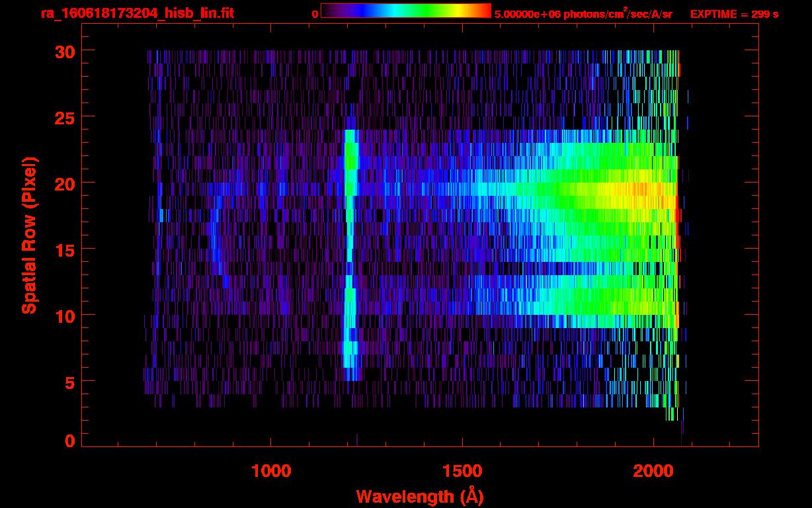The image size is (812, 508).
Task: Click the 5 spatial row tick label
Action: (69, 382)
